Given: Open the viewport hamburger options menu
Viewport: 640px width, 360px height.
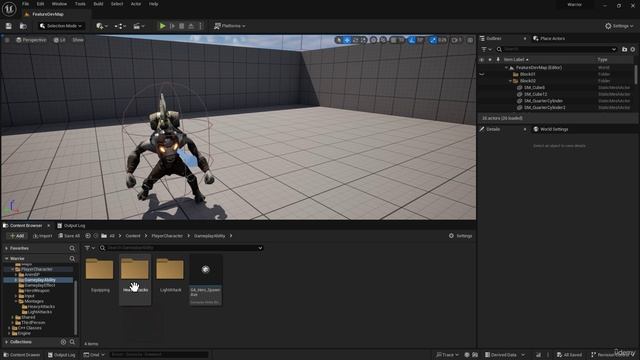Looking at the screenshot, I should [x=7, y=40].
